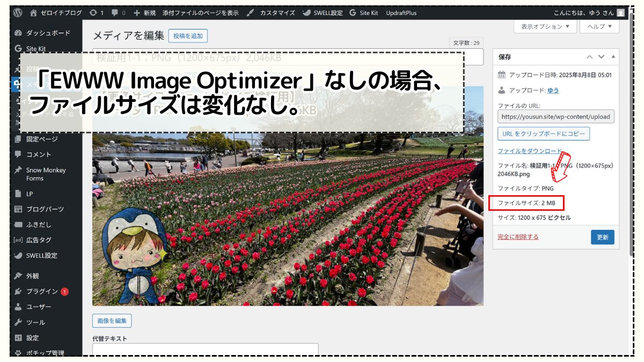
Task: Click the 投稿を追加 button
Action: pos(188,36)
